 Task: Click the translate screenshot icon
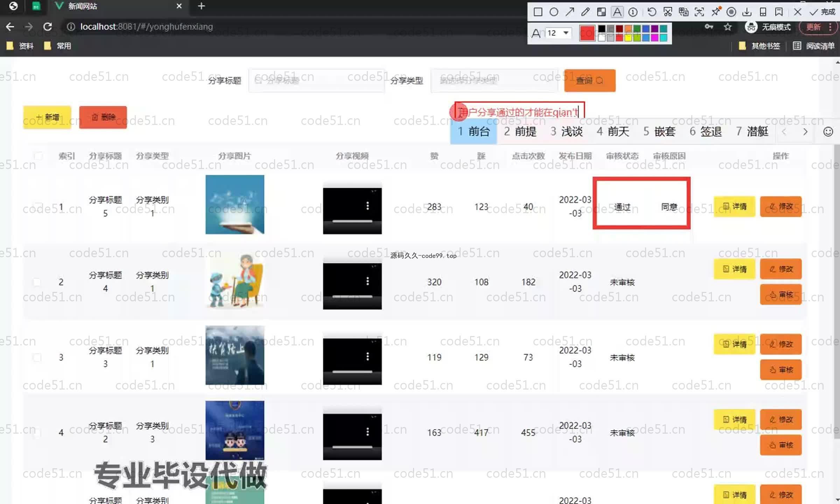point(684,12)
